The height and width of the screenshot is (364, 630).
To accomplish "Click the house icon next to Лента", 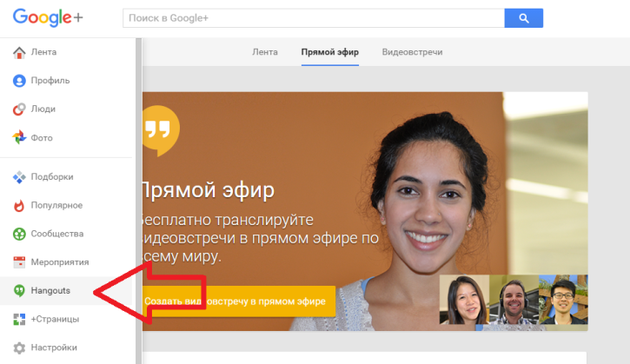I will pyautogui.click(x=19, y=52).
